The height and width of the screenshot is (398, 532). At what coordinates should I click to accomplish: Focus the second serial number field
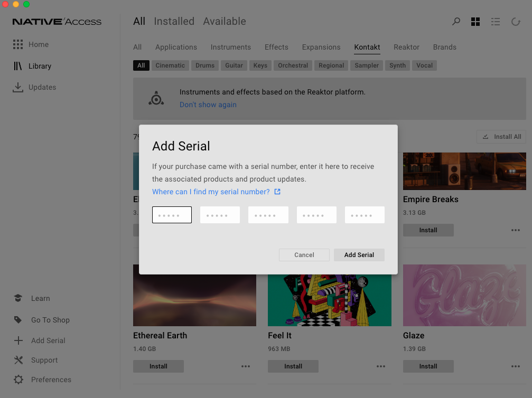point(220,215)
